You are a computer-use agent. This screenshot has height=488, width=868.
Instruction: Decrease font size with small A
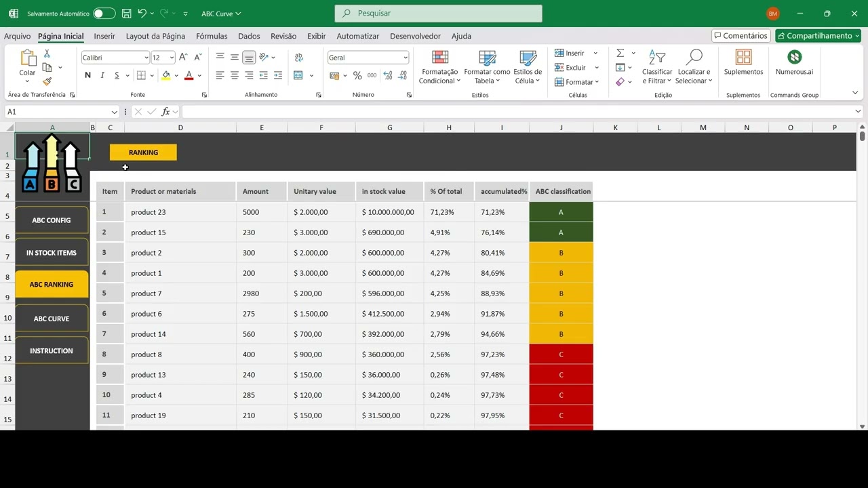[x=198, y=58]
